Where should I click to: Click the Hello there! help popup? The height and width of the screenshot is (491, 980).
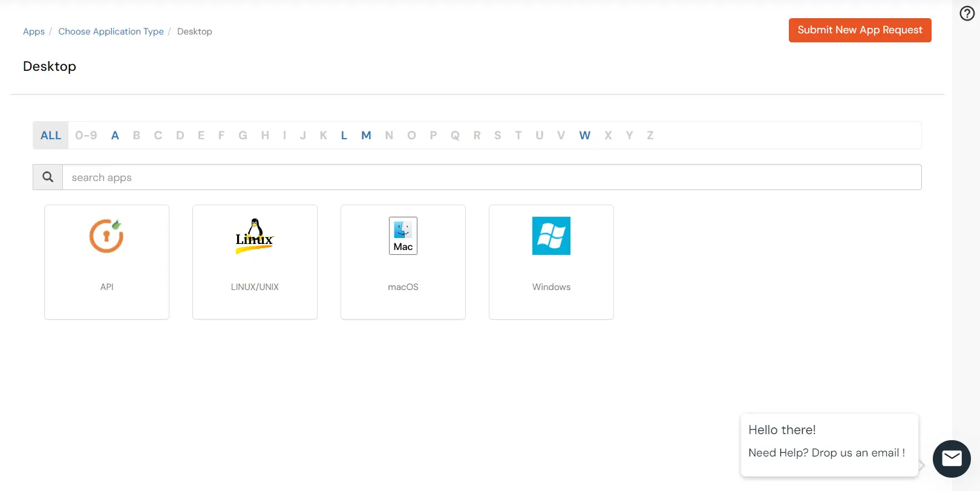829,445
